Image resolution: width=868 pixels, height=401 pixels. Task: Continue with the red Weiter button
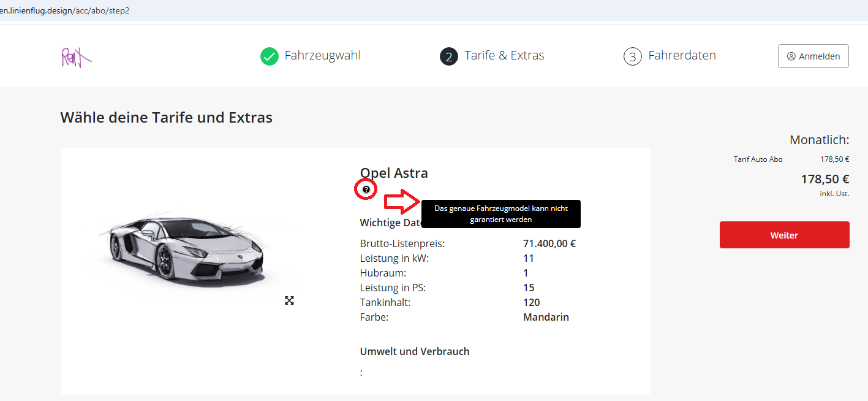point(784,235)
